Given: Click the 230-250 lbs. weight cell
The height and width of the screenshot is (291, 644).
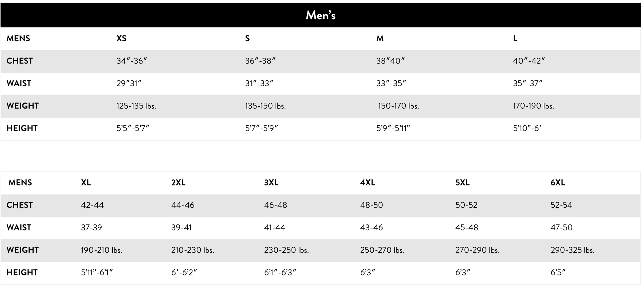Looking at the screenshot, I should click(286, 250).
